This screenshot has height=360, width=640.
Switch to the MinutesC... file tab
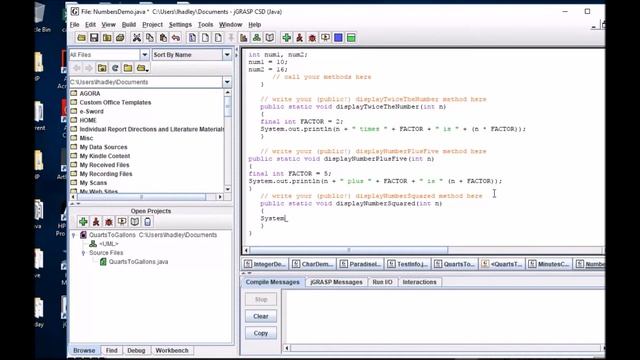[x=549, y=264]
